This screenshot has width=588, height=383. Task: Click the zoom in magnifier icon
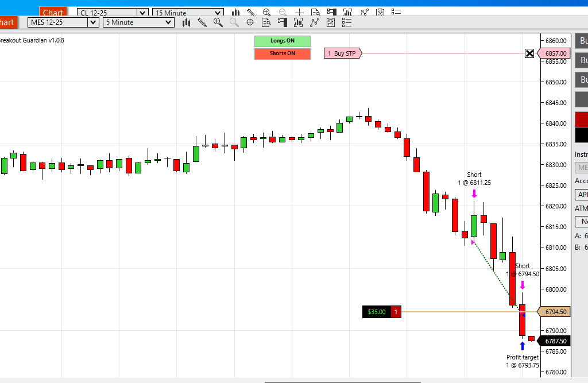point(218,22)
